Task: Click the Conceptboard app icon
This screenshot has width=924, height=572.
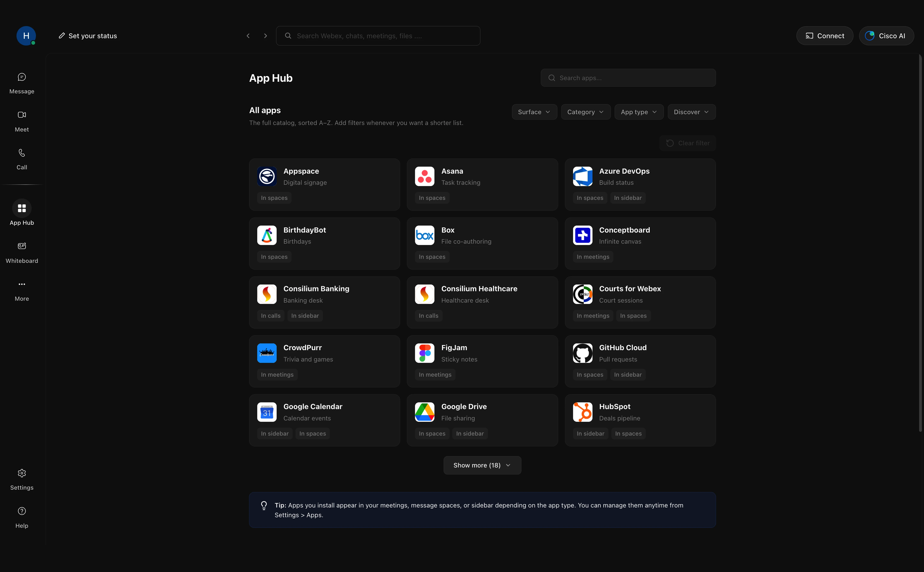Action: tap(583, 235)
